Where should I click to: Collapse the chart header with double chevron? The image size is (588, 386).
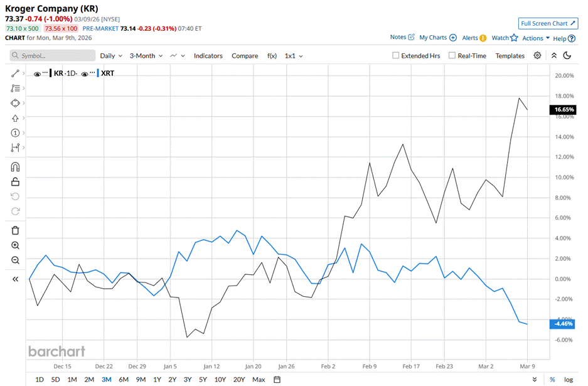[554, 55]
